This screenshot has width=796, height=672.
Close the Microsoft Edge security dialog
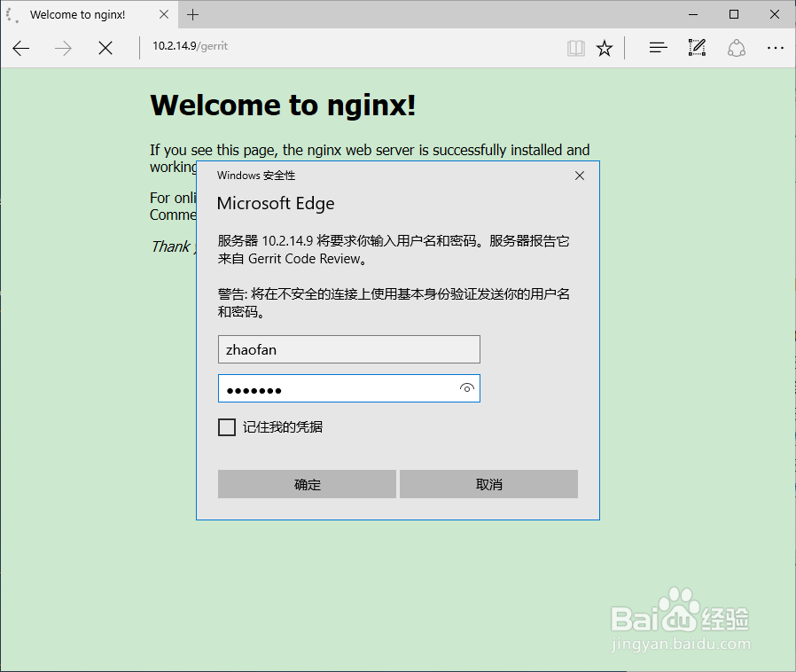coord(580,176)
